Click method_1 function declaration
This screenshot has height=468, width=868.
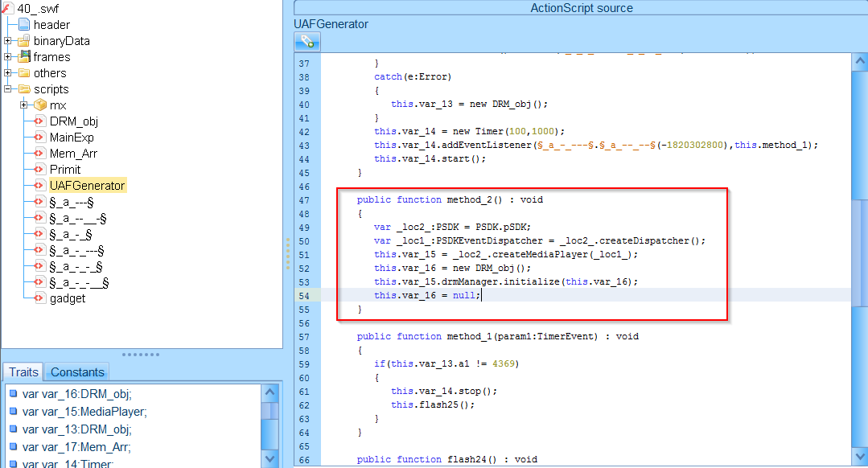498,336
